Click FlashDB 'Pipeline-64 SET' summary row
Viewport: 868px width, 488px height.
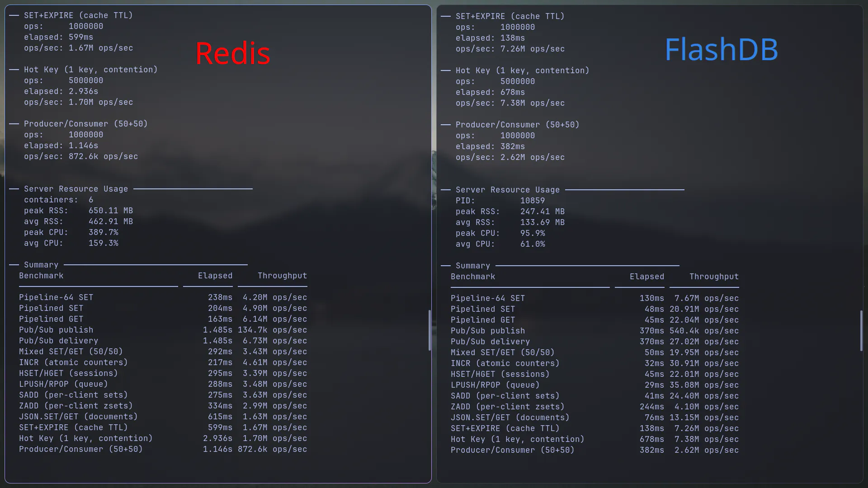tap(594, 298)
